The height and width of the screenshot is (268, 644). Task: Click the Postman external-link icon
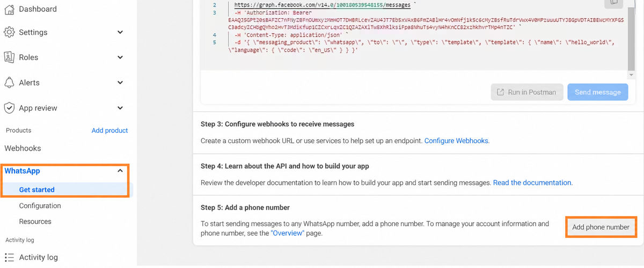coord(500,92)
